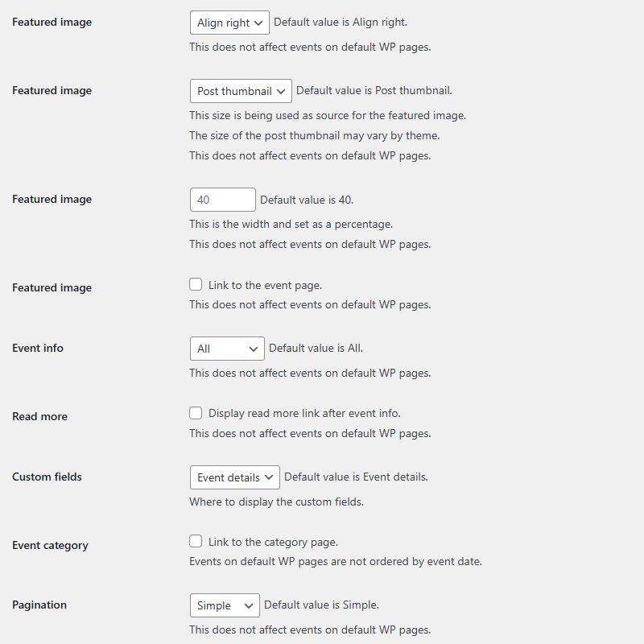Click the Event info setting label
Screen dimensions: 644x644
37,348
